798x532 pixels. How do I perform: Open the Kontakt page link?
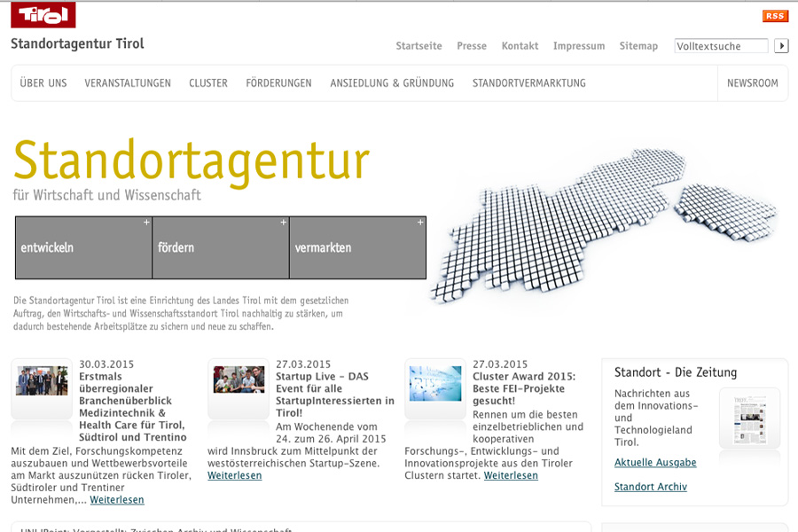click(x=520, y=46)
